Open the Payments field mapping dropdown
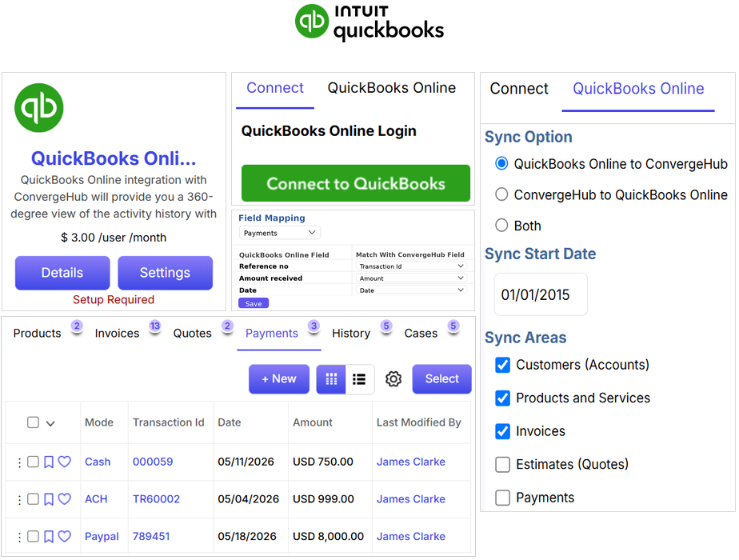 [280, 233]
